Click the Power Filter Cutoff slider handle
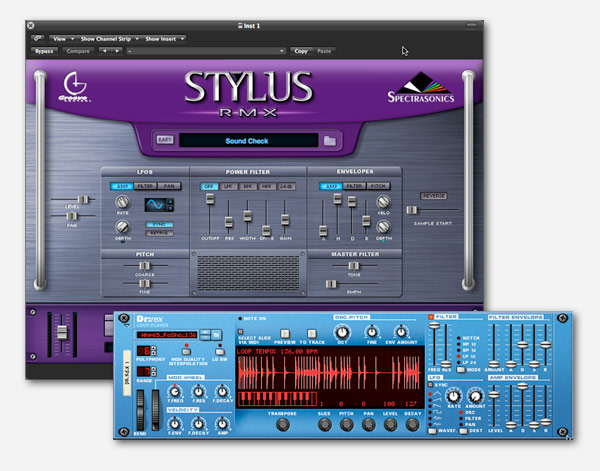The image size is (600, 471). tap(210, 199)
